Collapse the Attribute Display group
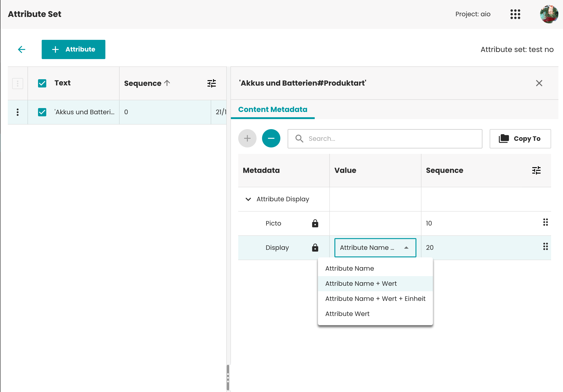The width and height of the screenshot is (563, 392). point(248,199)
